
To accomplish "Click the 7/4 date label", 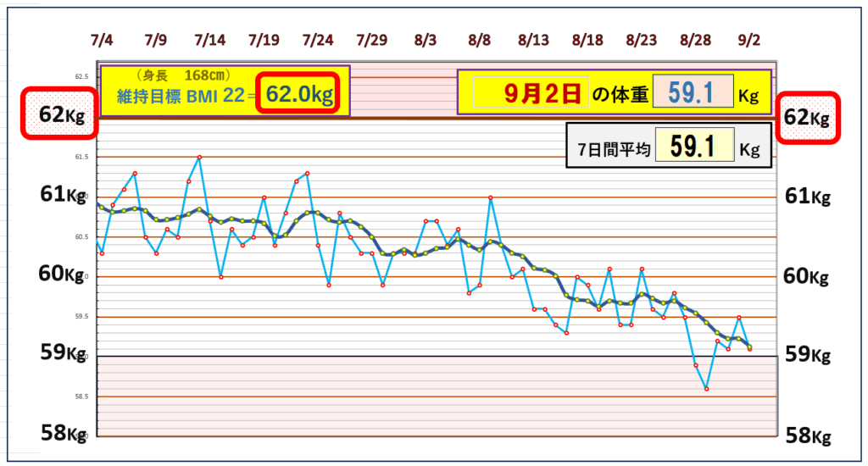I will click(x=102, y=41).
